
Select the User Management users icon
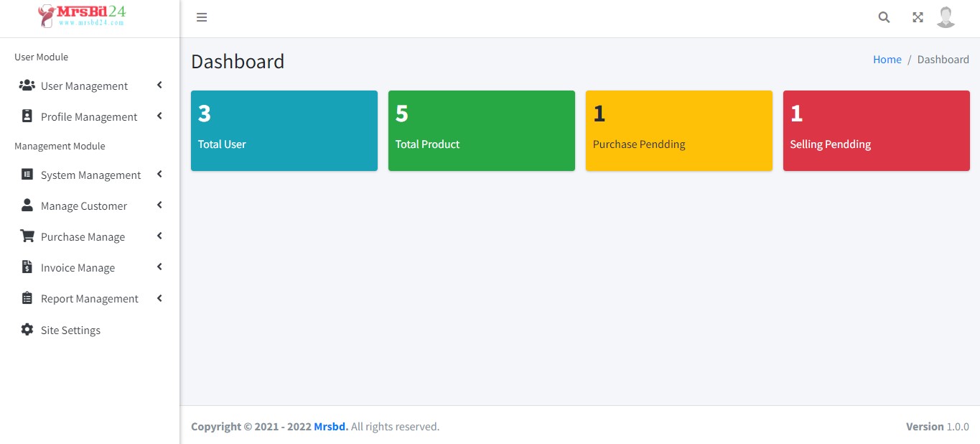pyautogui.click(x=27, y=85)
